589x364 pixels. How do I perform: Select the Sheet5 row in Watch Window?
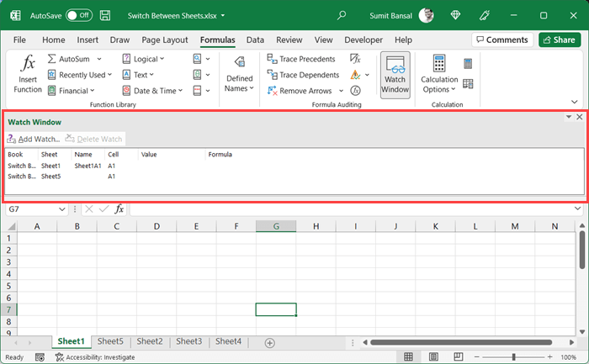(50, 177)
